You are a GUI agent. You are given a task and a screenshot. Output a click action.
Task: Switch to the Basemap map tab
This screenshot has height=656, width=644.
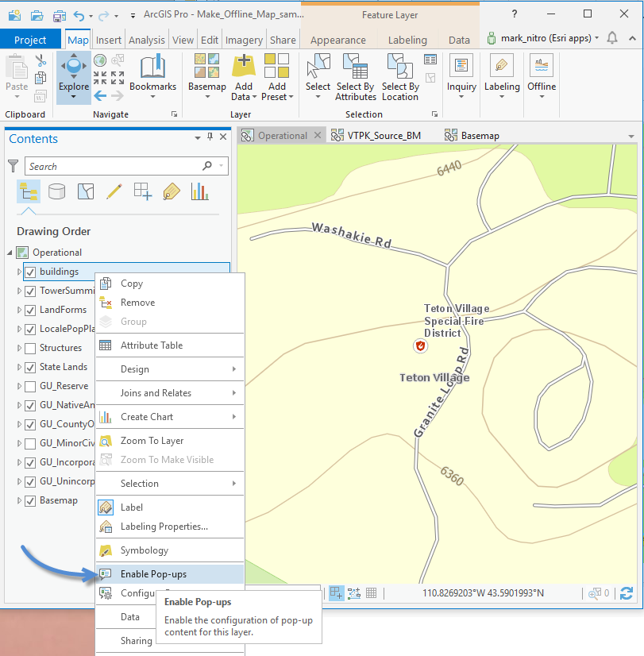click(472, 136)
